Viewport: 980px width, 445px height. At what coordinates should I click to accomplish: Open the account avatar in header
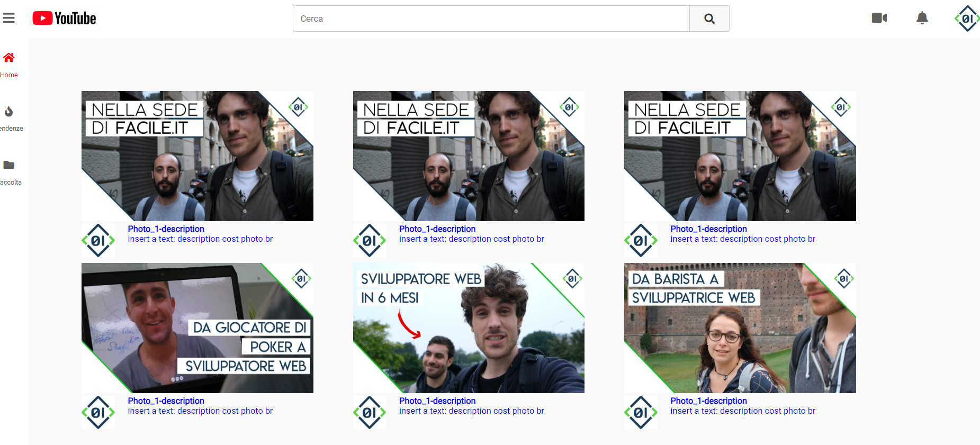[967, 19]
